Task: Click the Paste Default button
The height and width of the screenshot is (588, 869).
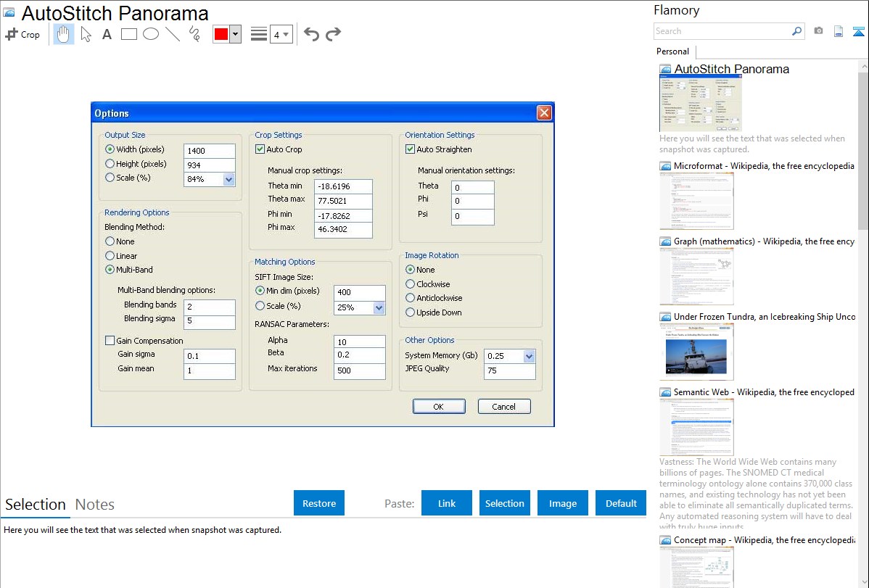Action: pyautogui.click(x=621, y=503)
